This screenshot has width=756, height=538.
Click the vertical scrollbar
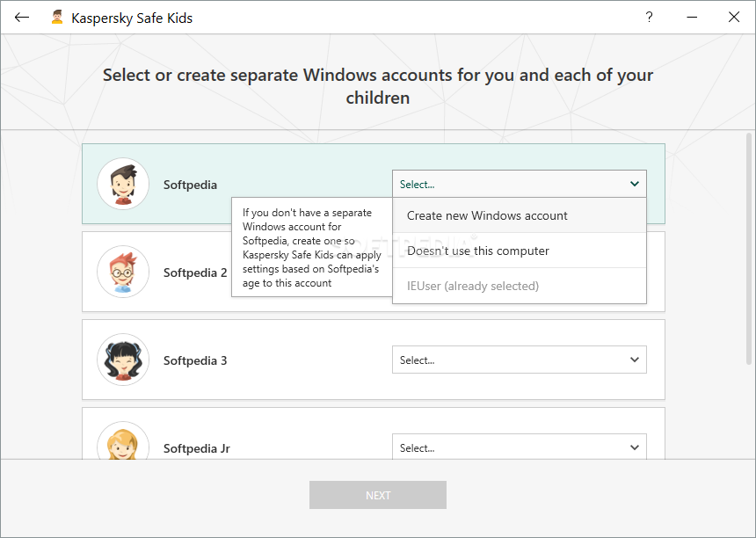749,249
